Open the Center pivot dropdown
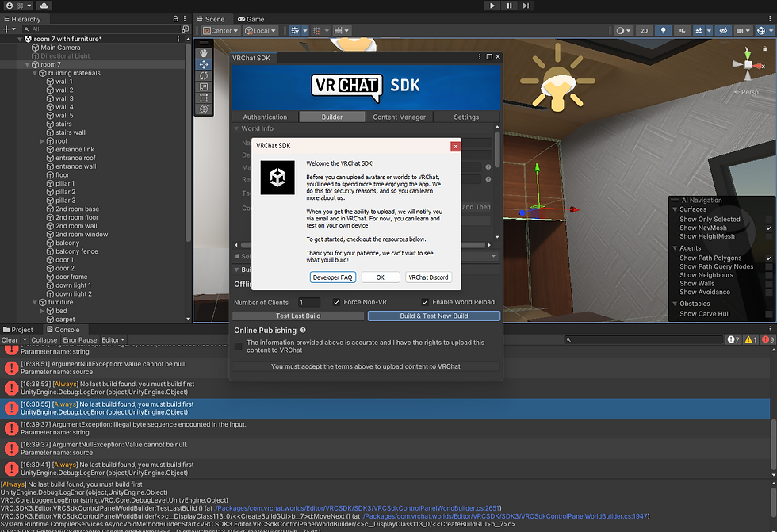The height and width of the screenshot is (532, 777). 220,31
